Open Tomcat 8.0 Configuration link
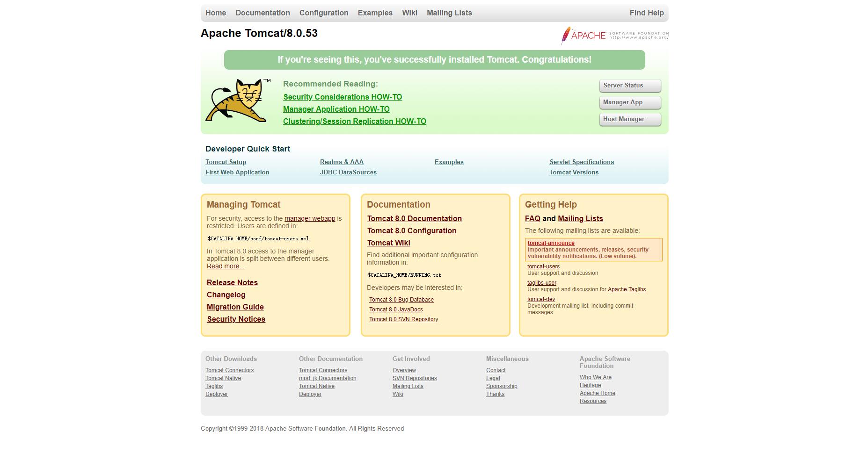 (x=412, y=231)
